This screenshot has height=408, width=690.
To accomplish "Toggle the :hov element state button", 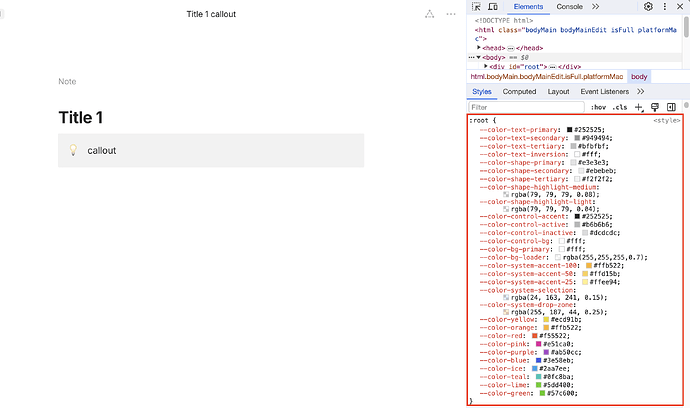I will (x=598, y=107).
